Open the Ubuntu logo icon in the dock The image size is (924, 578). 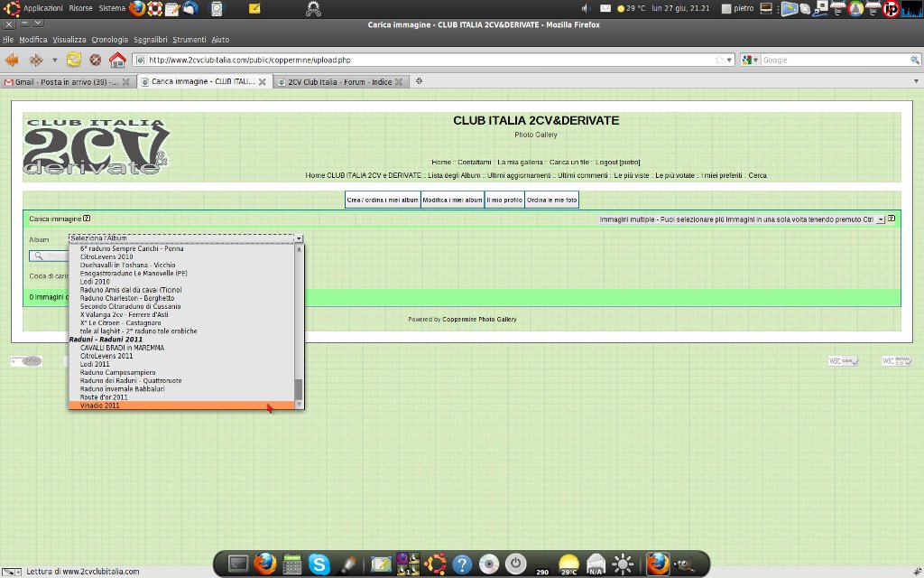click(436, 564)
